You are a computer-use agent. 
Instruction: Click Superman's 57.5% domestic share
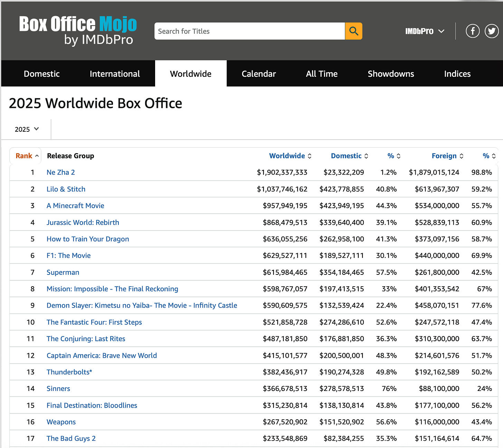(x=386, y=272)
